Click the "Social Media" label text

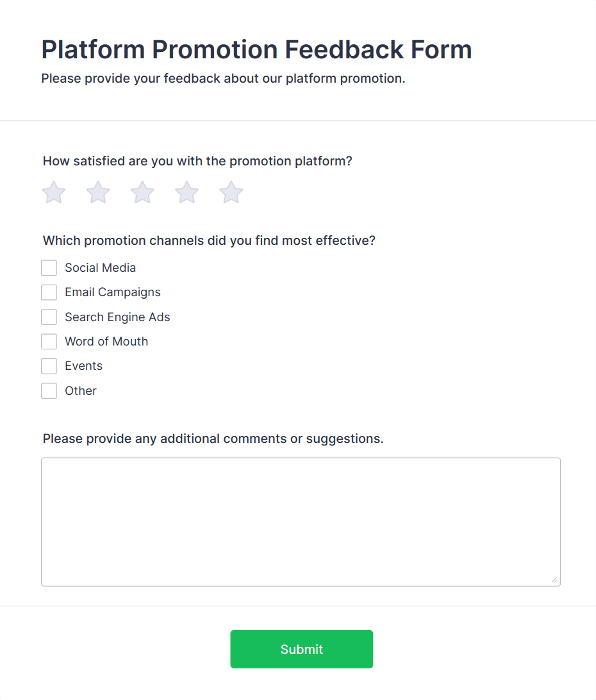tap(101, 268)
